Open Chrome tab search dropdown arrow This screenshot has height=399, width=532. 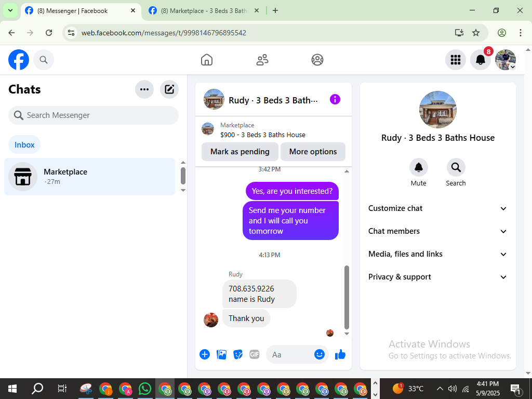(10, 10)
